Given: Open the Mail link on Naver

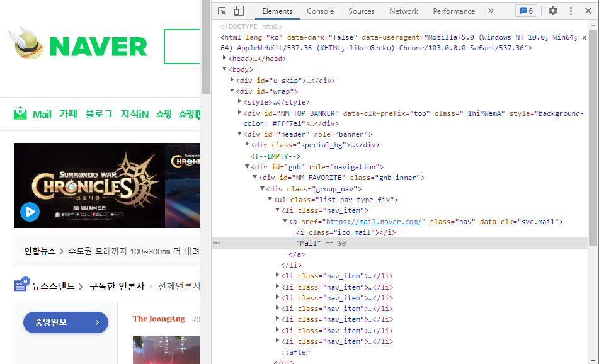Looking at the screenshot, I should tap(42, 114).
